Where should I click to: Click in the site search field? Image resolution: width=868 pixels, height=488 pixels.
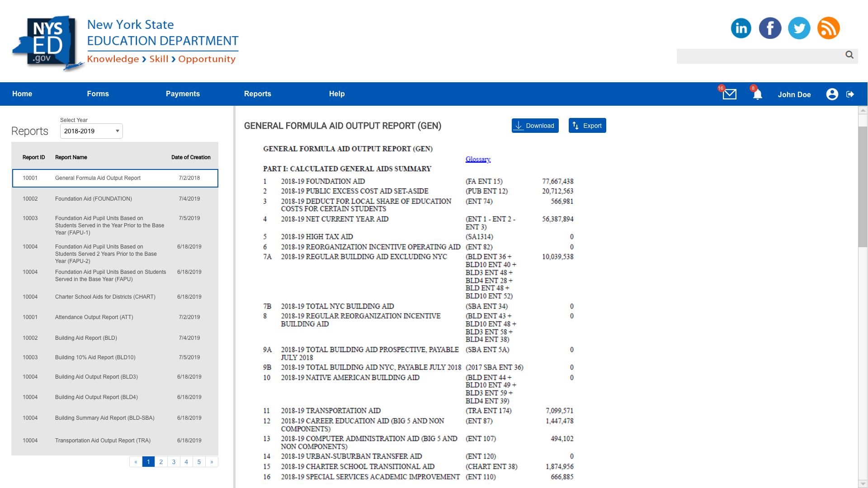pos(759,56)
